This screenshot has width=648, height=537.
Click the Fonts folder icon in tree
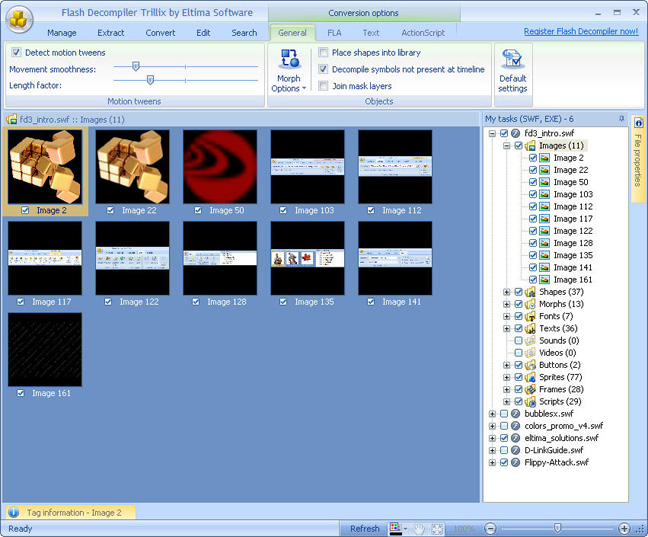click(x=530, y=316)
